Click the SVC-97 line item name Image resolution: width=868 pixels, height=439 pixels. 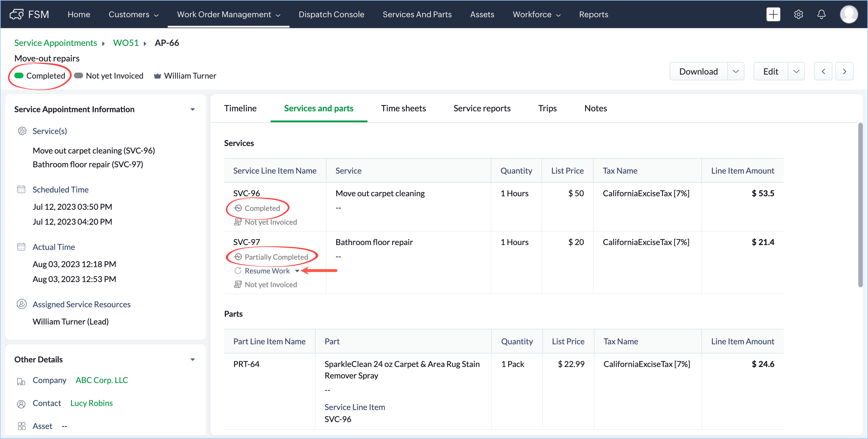[x=246, y=242]
